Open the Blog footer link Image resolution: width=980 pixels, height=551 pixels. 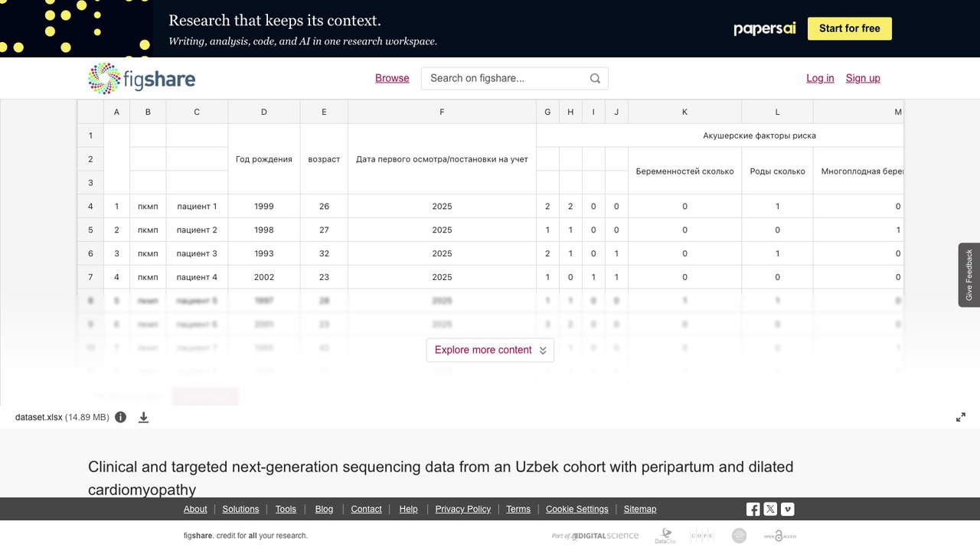[x=324, y=509]
